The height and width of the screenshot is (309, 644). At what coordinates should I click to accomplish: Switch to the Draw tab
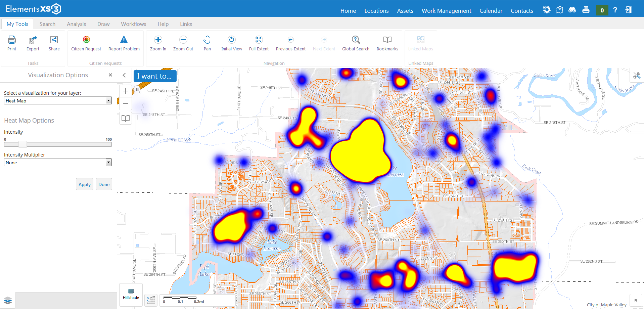point(103,24)
